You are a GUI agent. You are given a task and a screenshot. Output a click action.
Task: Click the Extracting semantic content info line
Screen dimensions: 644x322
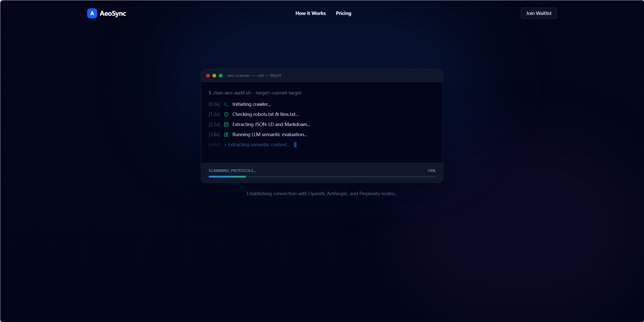click(257, 144)
